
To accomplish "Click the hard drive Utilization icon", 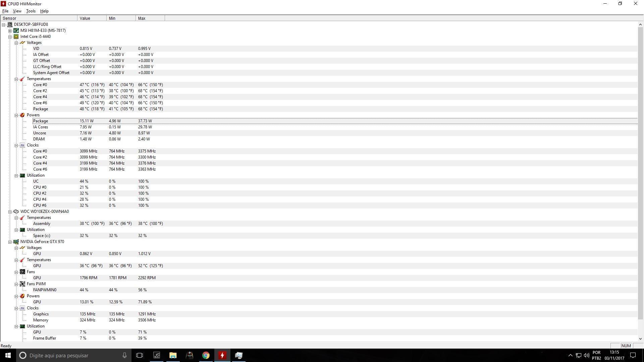I will (22, 230).
